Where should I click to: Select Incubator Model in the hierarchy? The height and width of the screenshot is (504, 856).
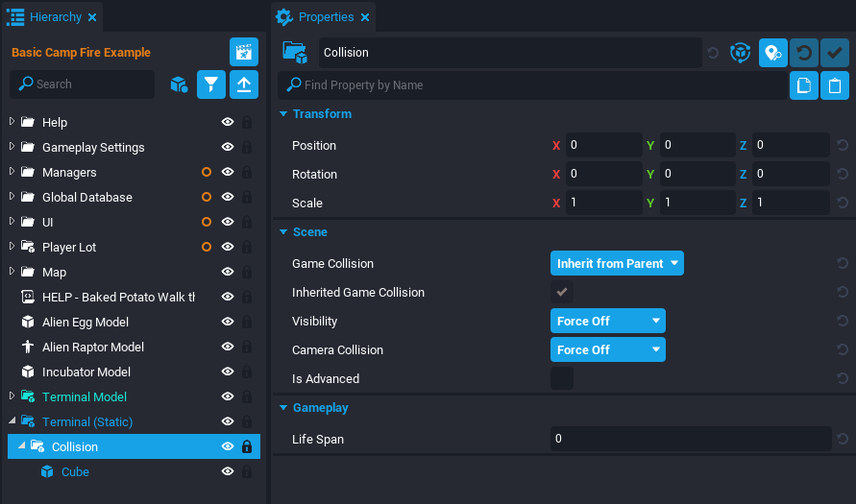pyautogui.click(x=86, y=372)
